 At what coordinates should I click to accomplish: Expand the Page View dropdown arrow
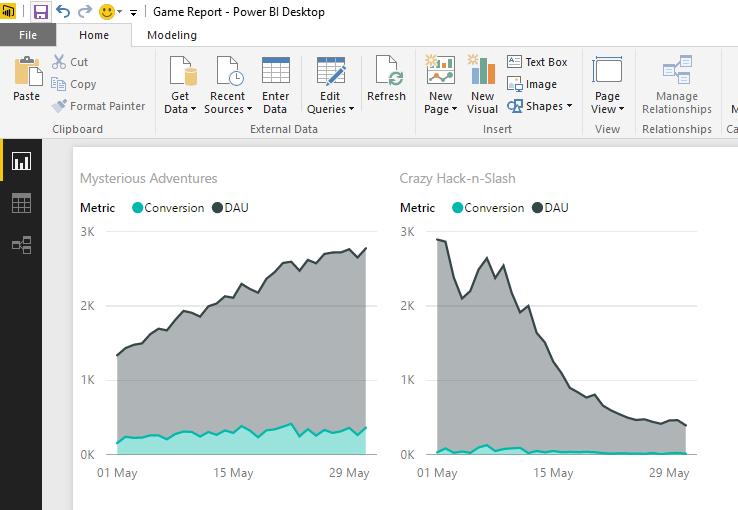(x=621, y=109)
